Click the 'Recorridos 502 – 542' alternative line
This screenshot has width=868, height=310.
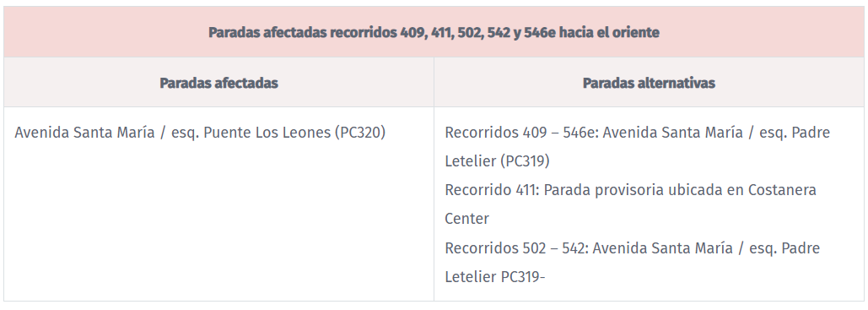(x=632, y=247)
